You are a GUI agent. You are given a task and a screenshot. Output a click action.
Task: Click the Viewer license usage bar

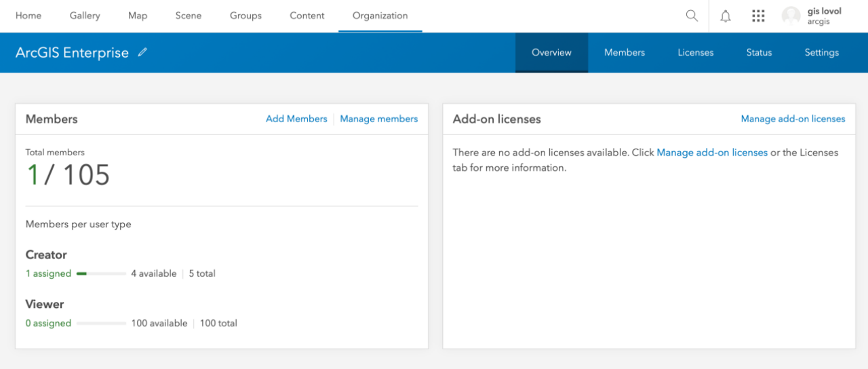pyautogui.click(x=101, y=324)
